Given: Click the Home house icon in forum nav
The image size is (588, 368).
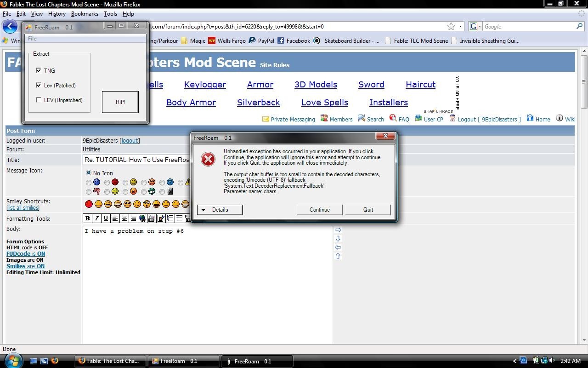Looking at the screenshot, I should tap(530, 118).
